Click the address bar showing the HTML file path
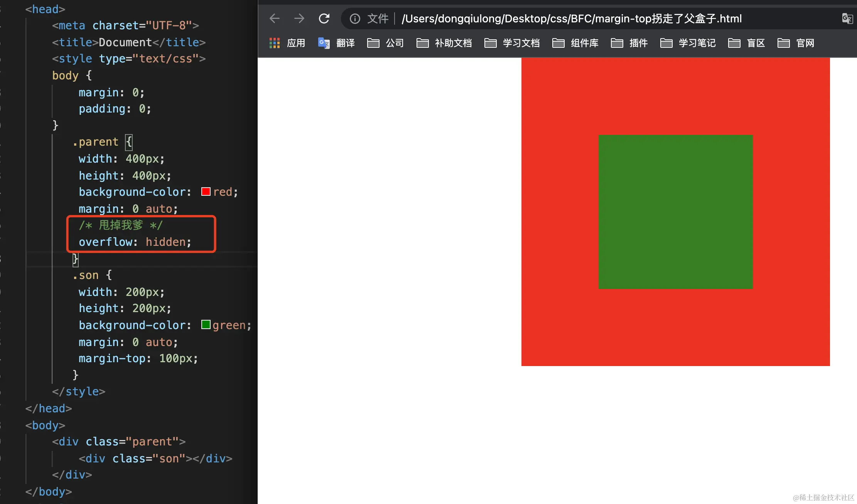 click(x=571, y=18)
